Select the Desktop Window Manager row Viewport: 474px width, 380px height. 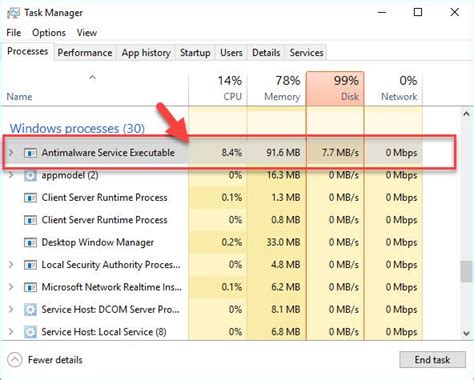tap(213, 242)
